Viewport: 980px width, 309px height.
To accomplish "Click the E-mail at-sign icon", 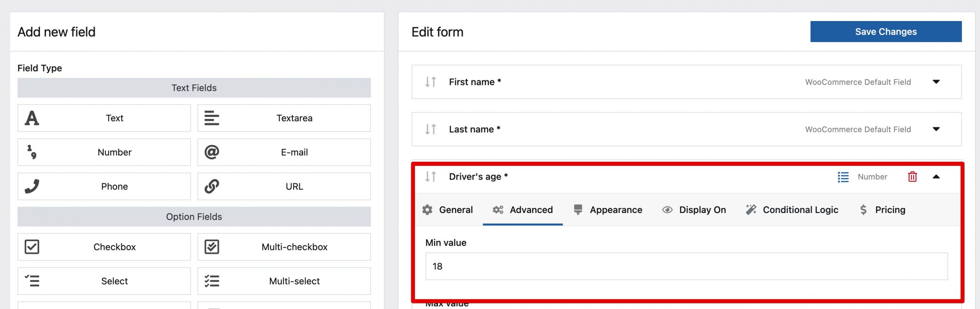I will click(212, 152).
